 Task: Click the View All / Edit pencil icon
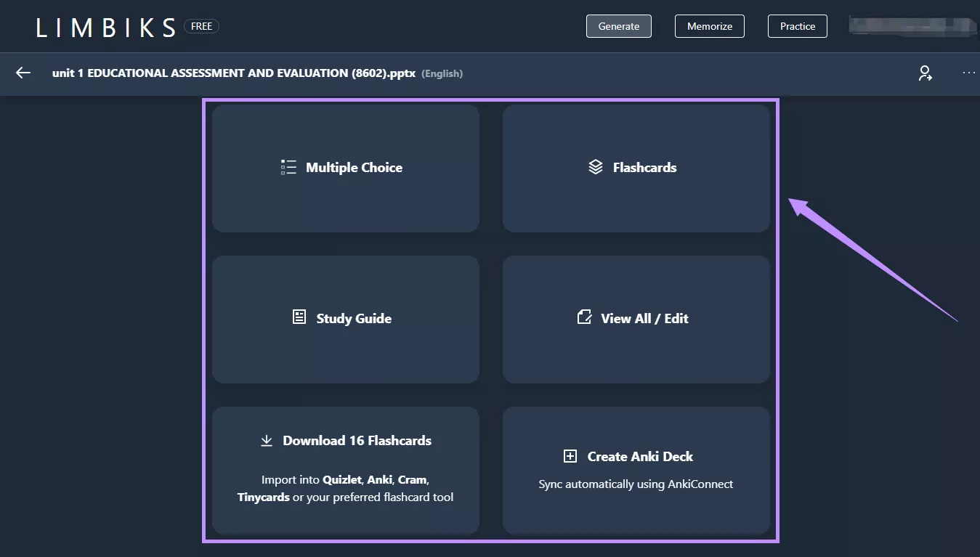(x=584, y=317)
